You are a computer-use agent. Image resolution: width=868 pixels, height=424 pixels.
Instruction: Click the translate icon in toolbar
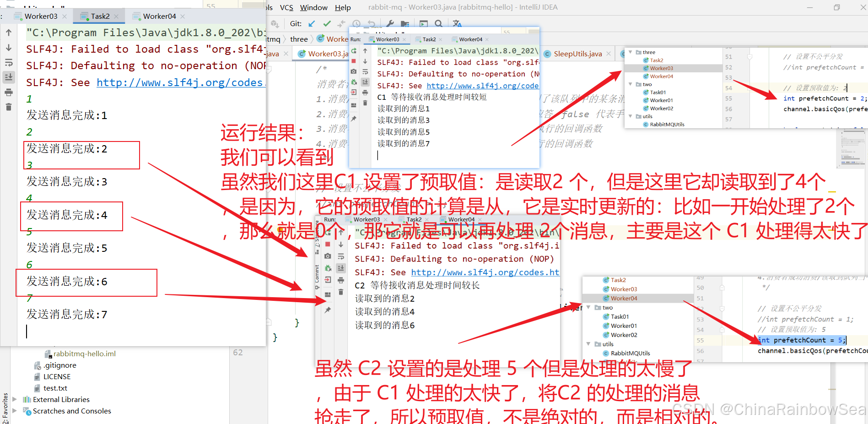[x=457, y=24]
